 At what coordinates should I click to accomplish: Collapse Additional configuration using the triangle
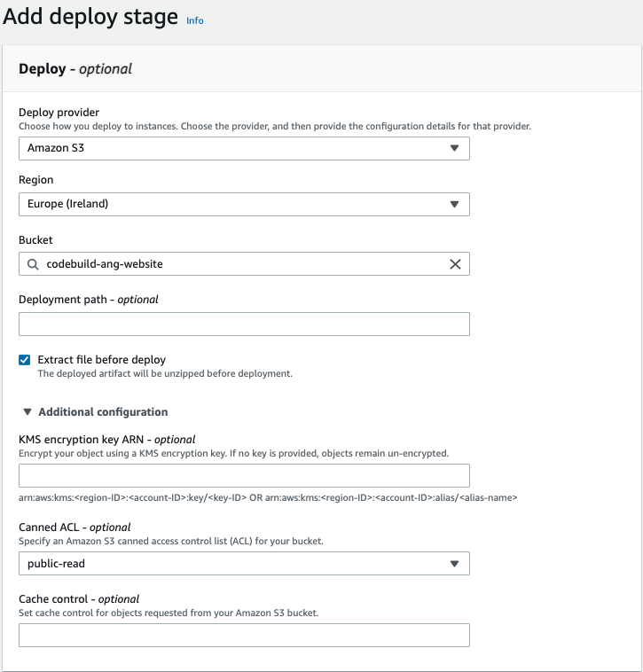pyautogui.click(x=28, y=412)
